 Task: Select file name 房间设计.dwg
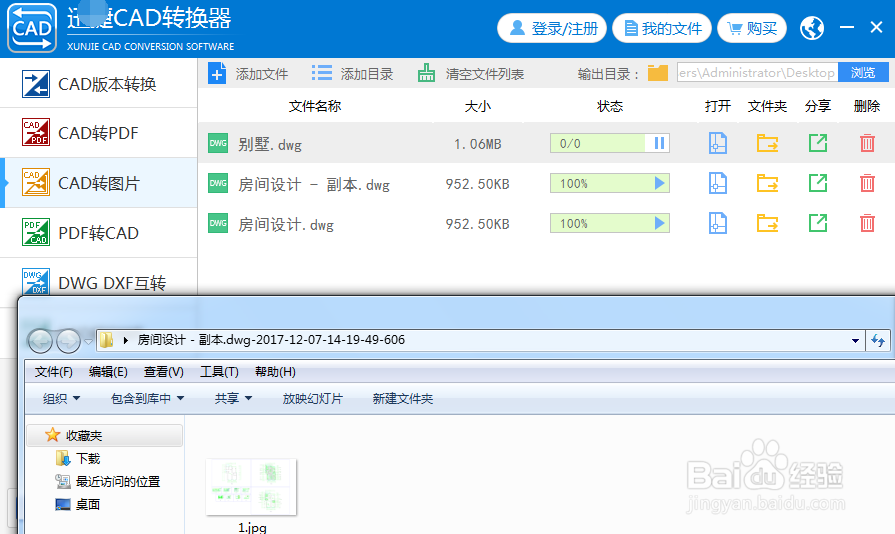pos(286,224)
